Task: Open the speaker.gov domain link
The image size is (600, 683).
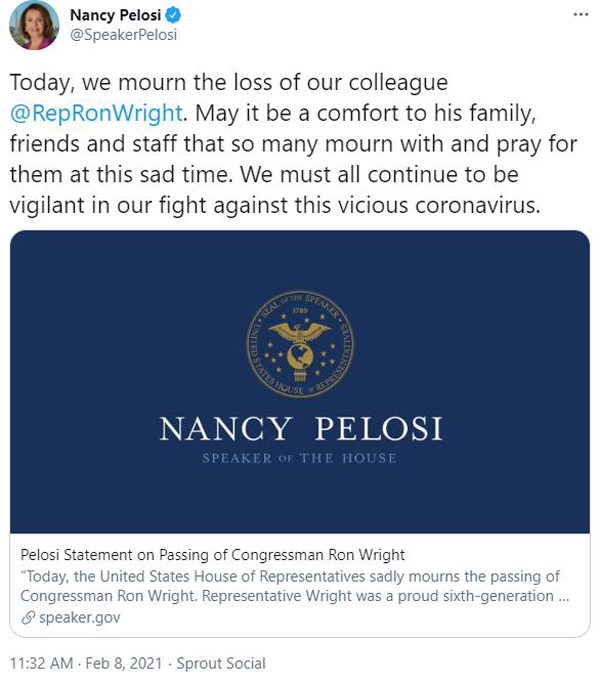Action: (80, 618)
